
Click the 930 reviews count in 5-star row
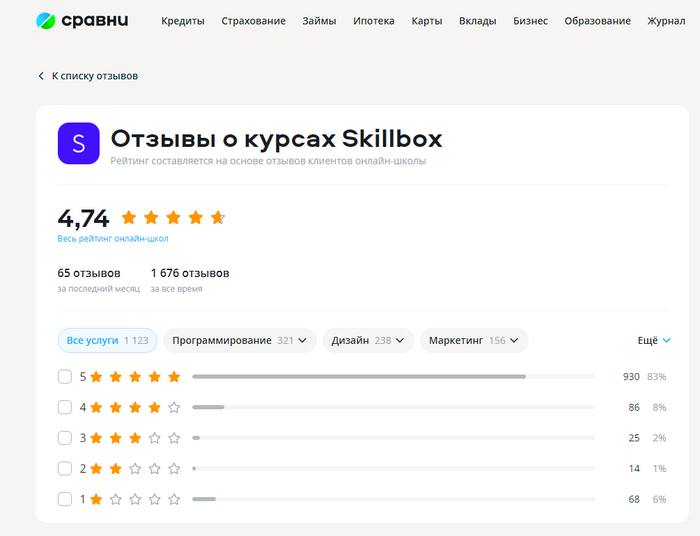click(631, 377)
